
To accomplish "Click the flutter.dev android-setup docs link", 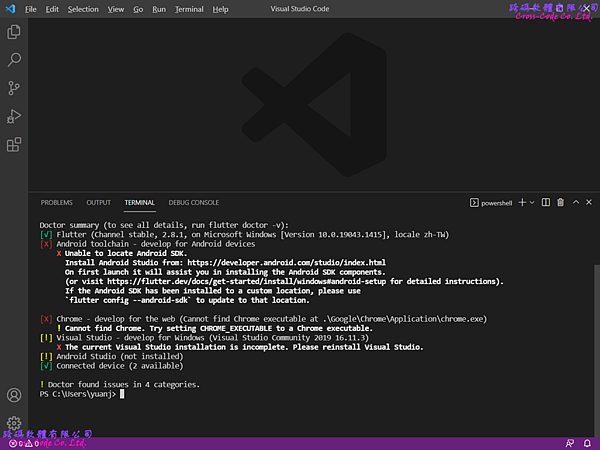I will point(246,281).
